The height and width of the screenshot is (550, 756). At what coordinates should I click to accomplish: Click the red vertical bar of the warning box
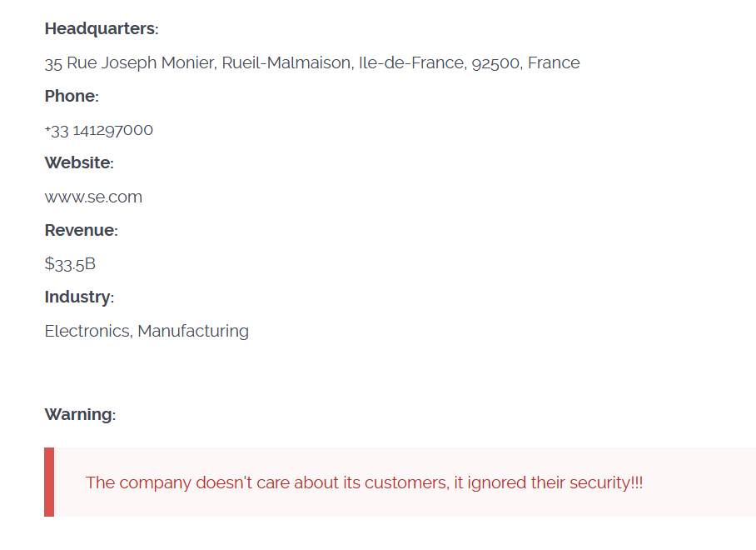pyautogui.click(x=49, y=482)
